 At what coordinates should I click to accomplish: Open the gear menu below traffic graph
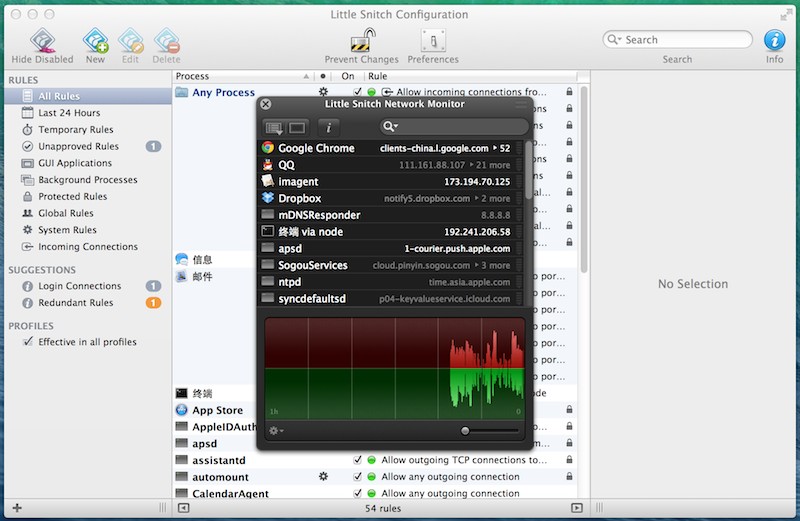(x=276, y=431)
